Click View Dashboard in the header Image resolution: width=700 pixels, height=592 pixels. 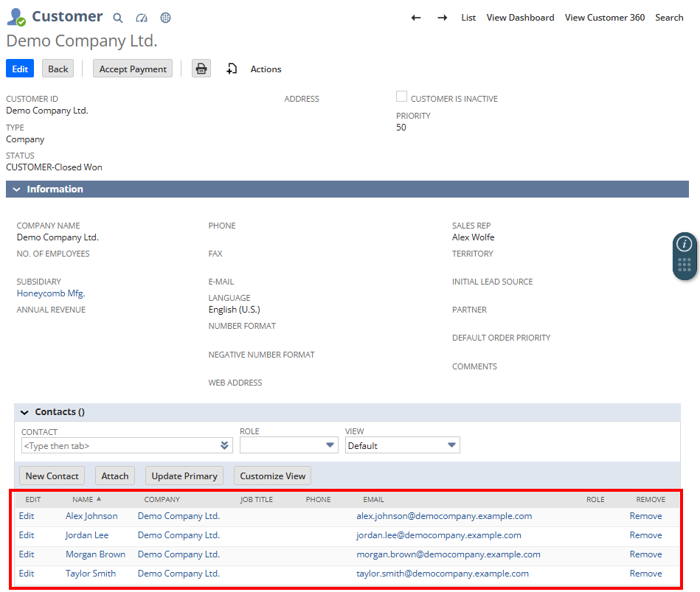click(520, 18)
